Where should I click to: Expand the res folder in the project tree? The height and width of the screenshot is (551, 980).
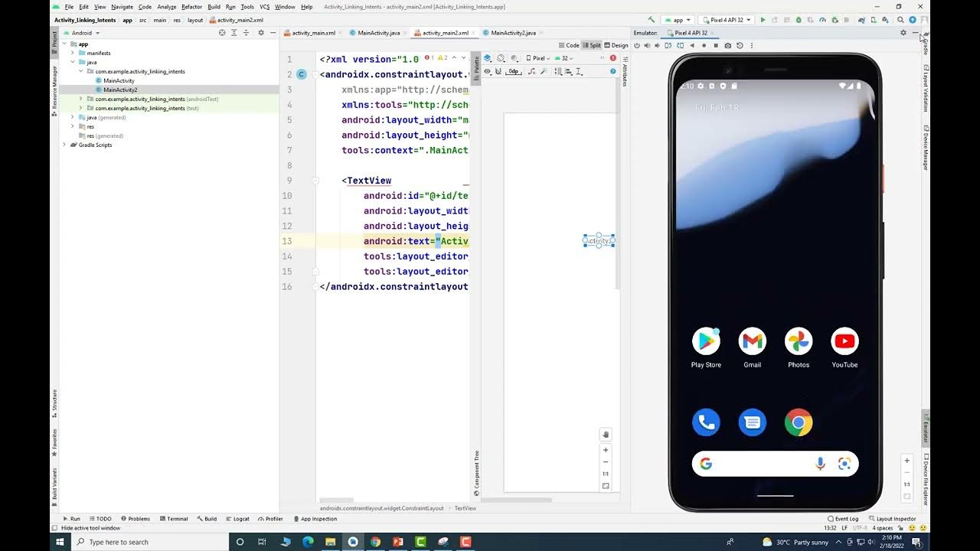[73, 126]
